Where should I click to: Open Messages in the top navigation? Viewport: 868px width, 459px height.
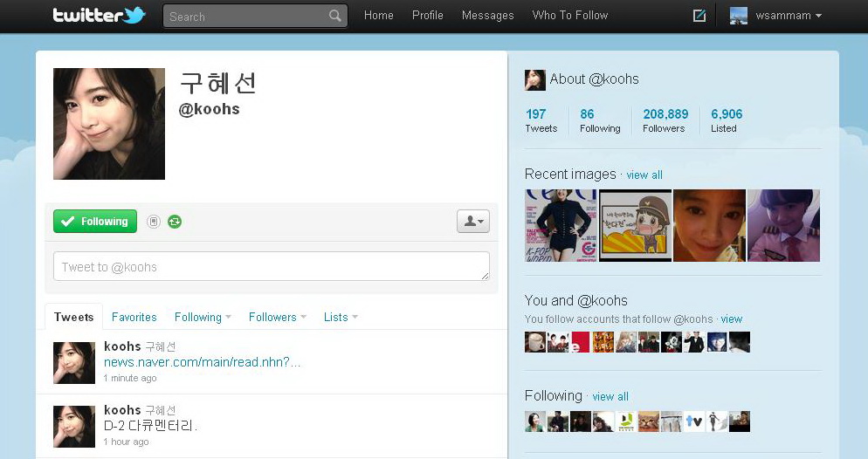[x=487, y=16]
